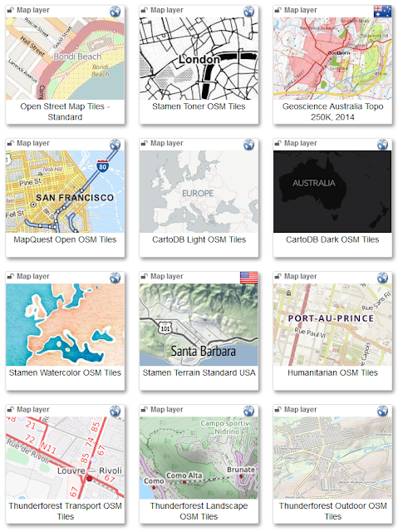
Task: Select Geoscience Australia Topo 250K title
Action: click(332, 111)
